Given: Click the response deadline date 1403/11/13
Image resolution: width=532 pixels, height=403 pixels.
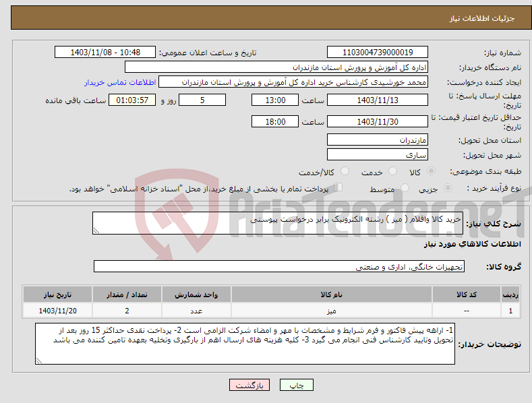Looking at the screenshot, I should [x=378, y=100].
